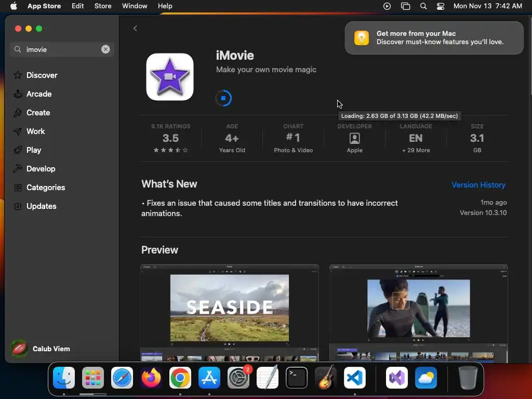Screen dimensions: 532x399
Task: Open Visual Studio Code from the Dock
Action: 354,378
